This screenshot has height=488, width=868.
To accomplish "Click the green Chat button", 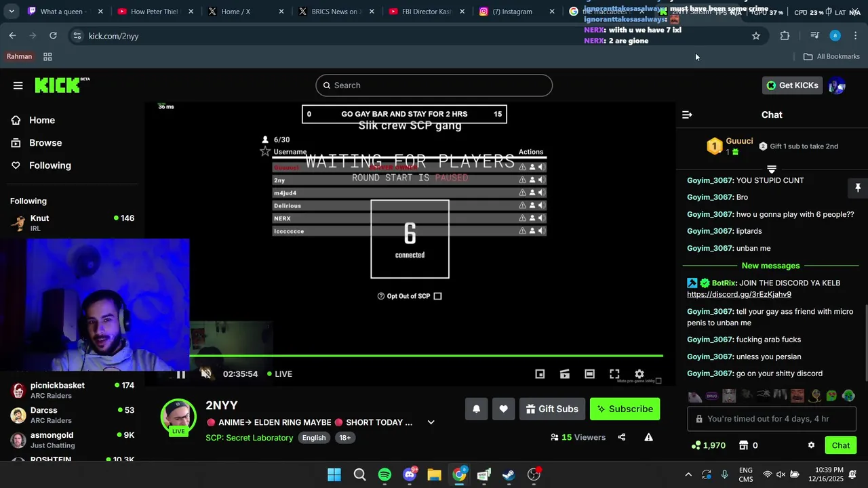I will pyautogui.click(x=841, y=445).
